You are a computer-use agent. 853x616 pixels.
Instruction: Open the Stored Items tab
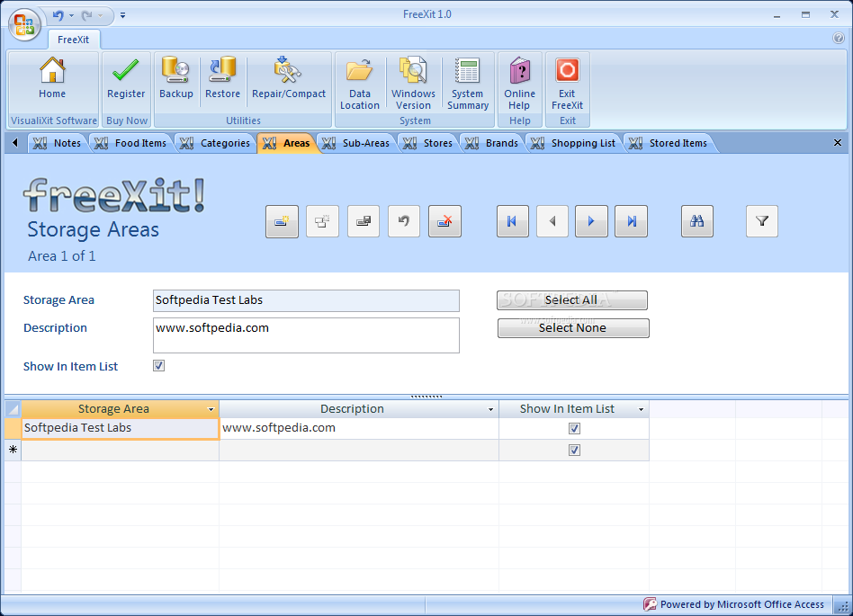669,143
